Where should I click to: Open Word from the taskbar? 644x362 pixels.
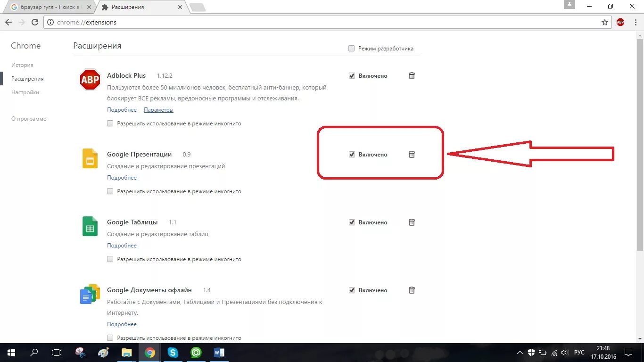pos(219,353)
